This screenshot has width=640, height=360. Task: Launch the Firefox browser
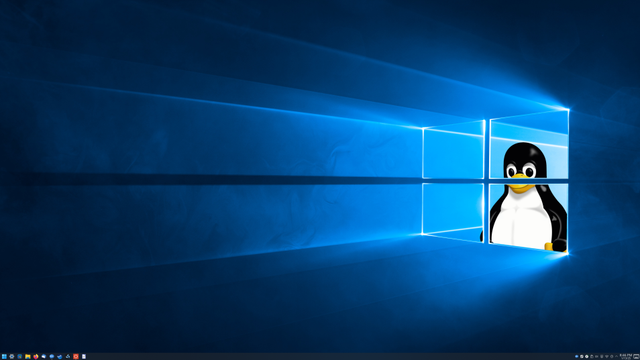[x=36, y=356]
